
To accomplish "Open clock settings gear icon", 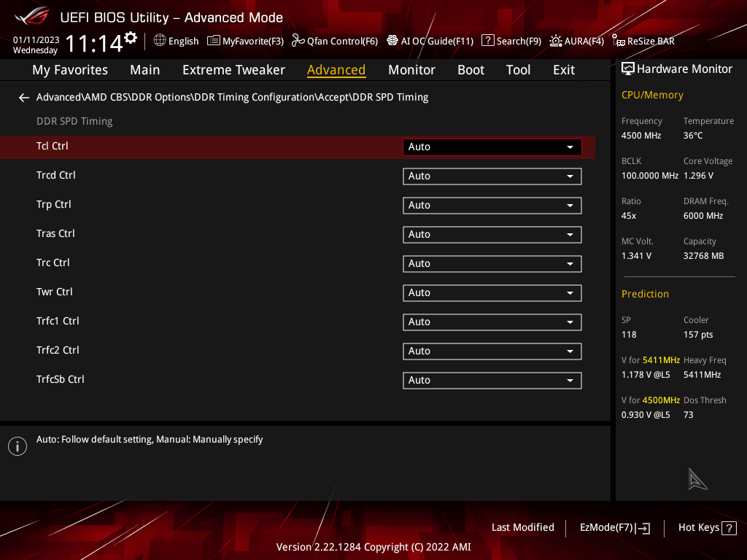I will pos(131,38).
